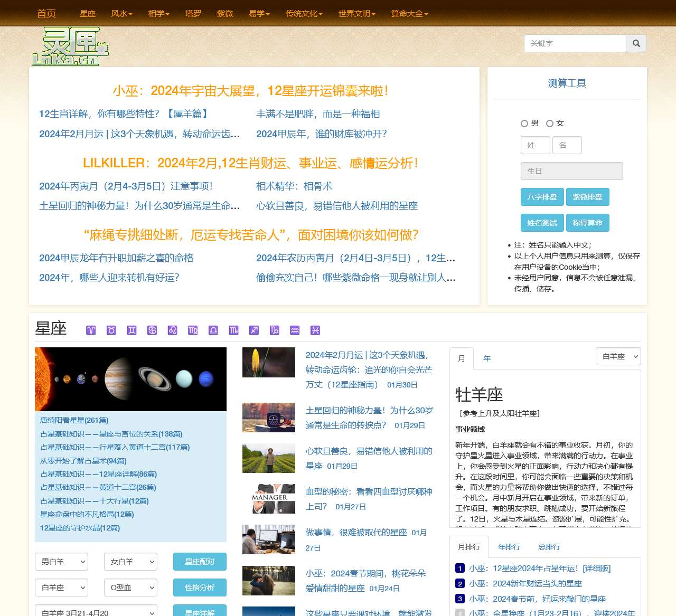Click the search magnifier icon
This screenshot has width=676, height=616.
coord(636,43)
